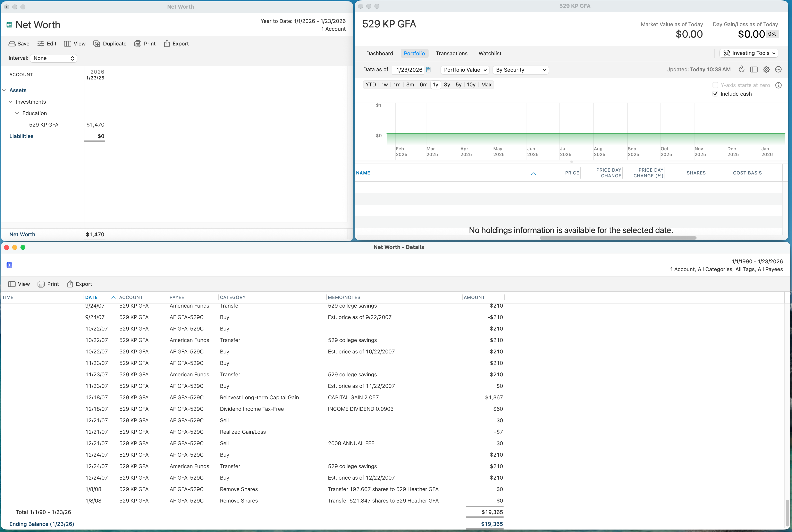This screenshot has height=532, width=792.
Task: Select the YTD chart range toggle
Action: click(371, 85)
